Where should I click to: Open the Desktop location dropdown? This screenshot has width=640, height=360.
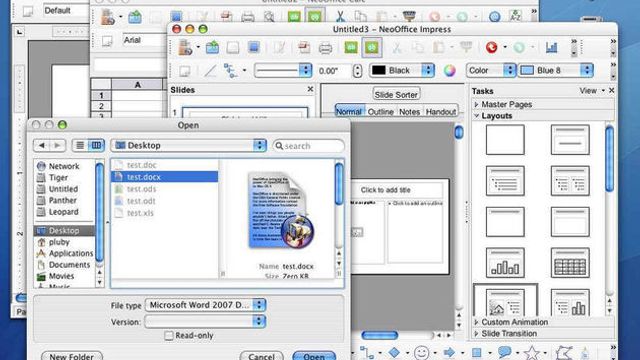coord(189,145)
